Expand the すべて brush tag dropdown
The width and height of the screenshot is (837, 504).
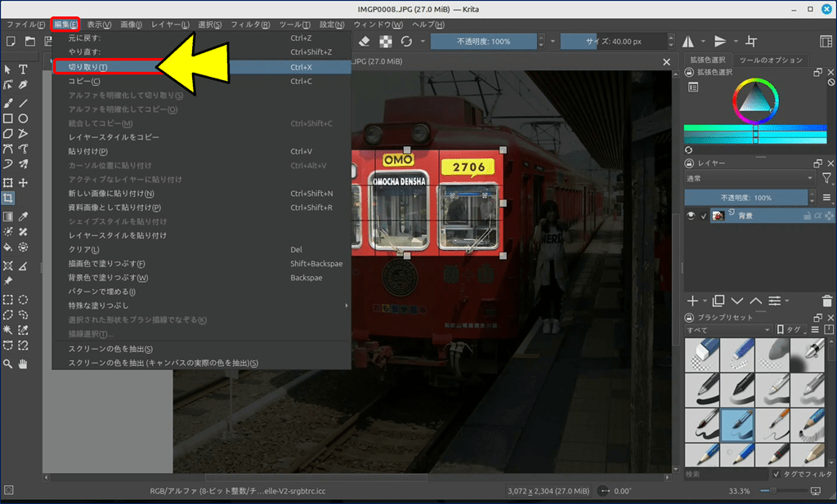click(x=728, y=330)
